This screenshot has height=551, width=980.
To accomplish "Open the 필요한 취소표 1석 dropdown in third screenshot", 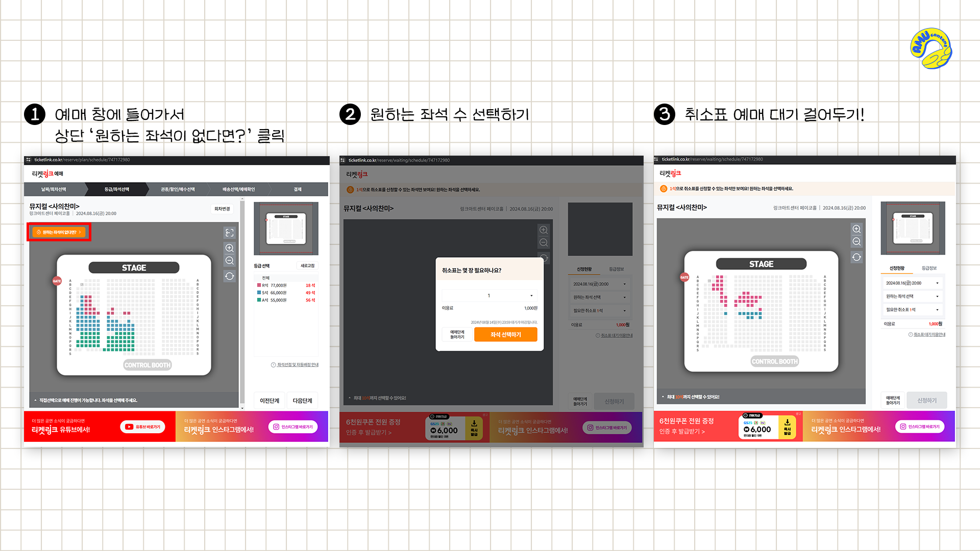I will pyautogui.click(x=912, y=310).
